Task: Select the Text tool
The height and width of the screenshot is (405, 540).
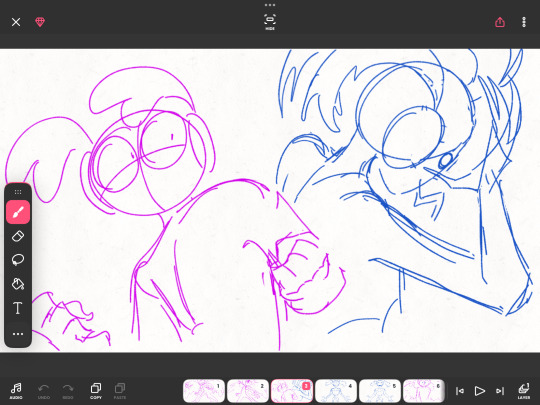Action: coord(18,308)
